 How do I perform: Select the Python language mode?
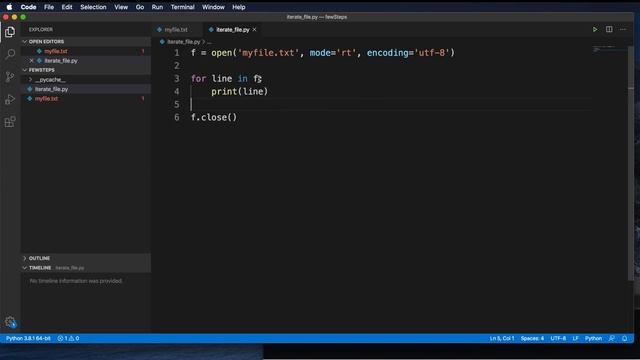point(593,338)
